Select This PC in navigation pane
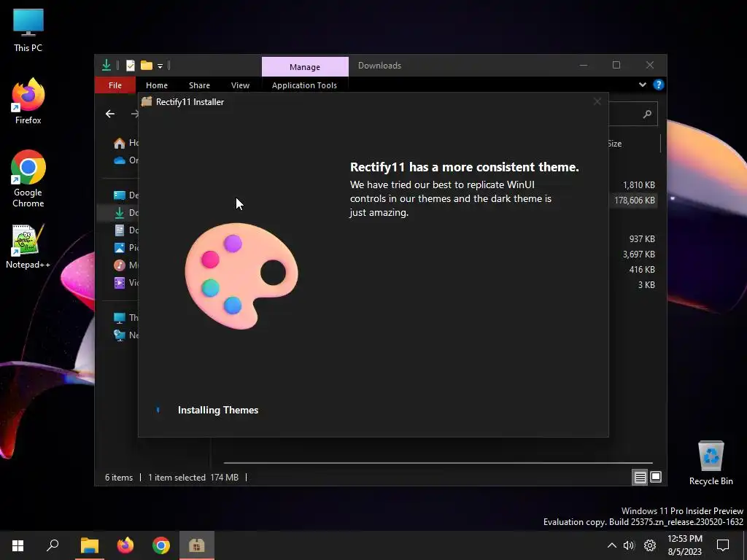The height and width of the screenshot is (560, 747). click(125, 318)
